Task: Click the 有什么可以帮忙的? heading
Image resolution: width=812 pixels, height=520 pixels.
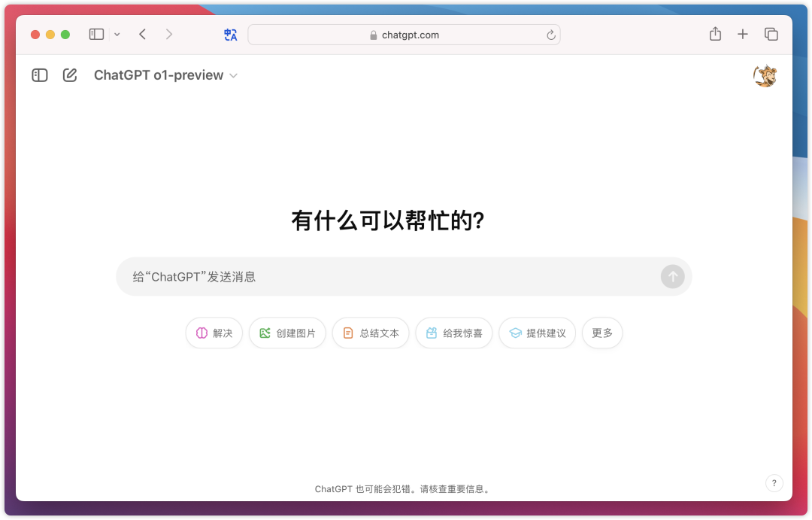Action: pos(388,220)
